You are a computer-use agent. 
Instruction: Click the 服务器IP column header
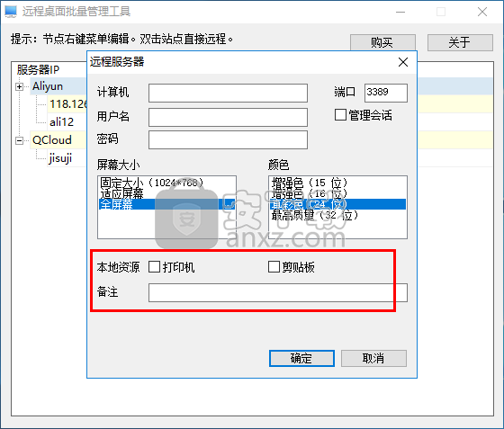click(38, 69)
